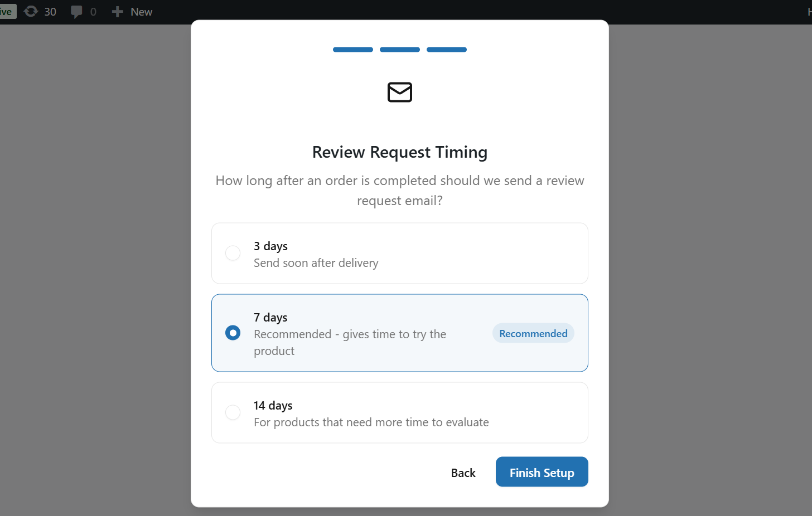Jump to the first setup step bar
Viewport: 812px width, 516px height.
point(352,50)
